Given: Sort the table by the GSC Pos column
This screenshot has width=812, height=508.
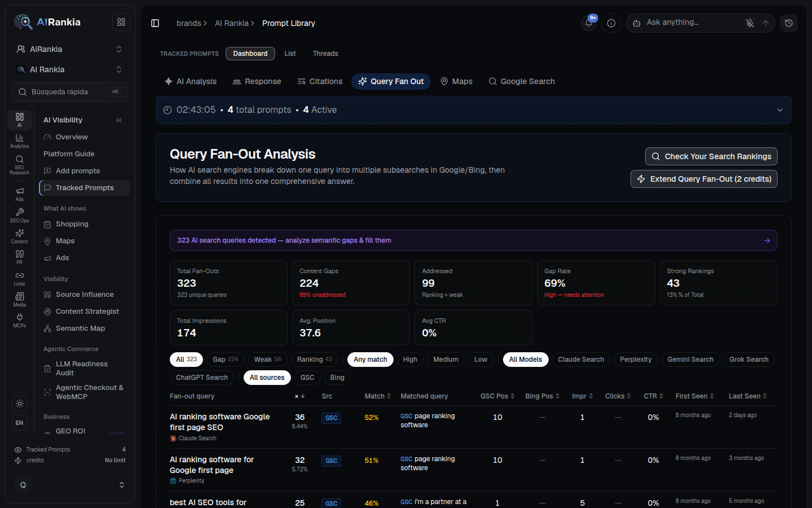Looking at the screenshot, I should point(497,396).
